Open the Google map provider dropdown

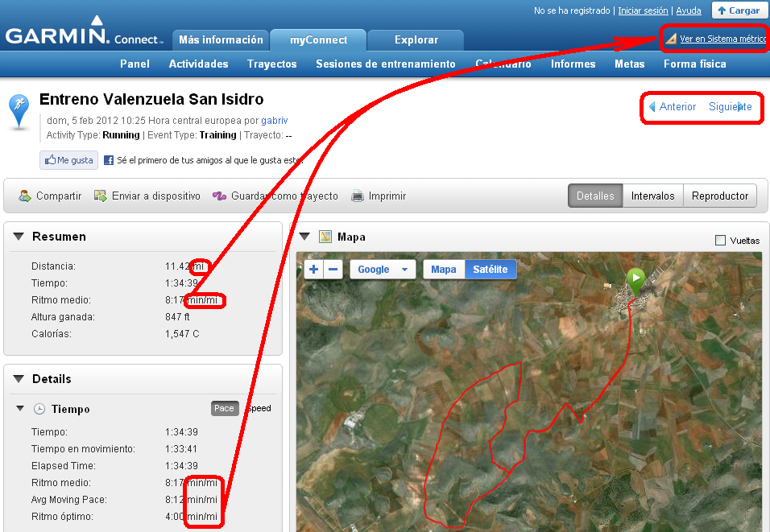383,270
